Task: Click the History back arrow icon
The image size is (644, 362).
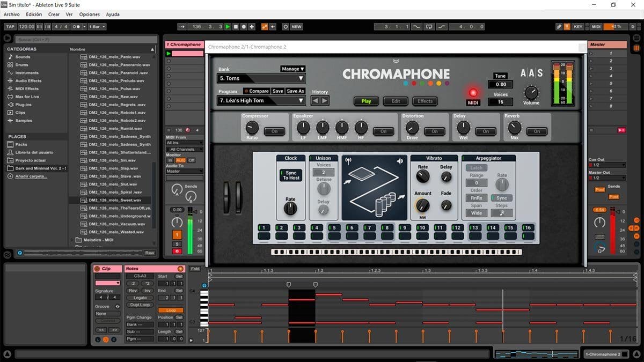Action: click(x=316, y=100)
